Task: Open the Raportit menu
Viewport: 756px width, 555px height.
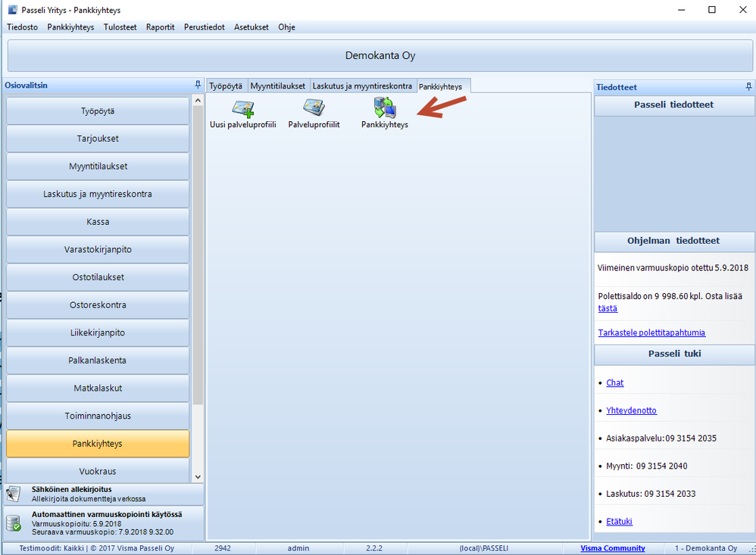Action: [x=160, y=27]
